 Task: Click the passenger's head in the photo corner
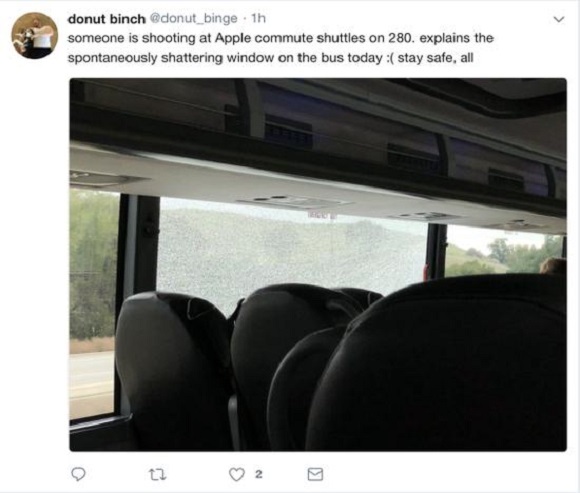click(x=553, y=266)
